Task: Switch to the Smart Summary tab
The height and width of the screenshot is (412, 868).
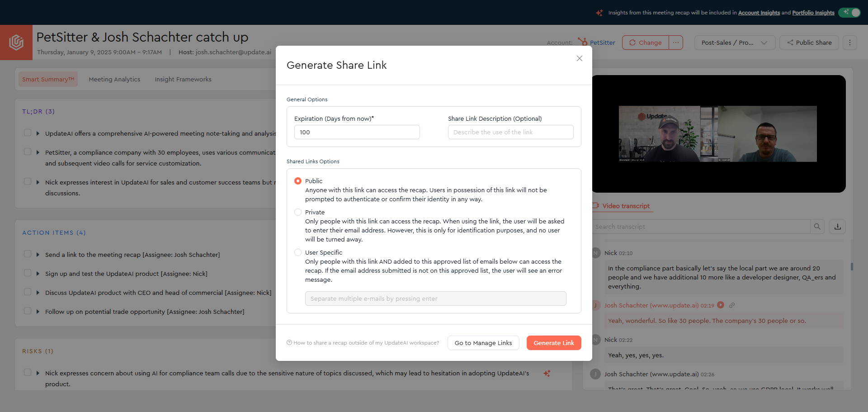Action: point(48,79)
